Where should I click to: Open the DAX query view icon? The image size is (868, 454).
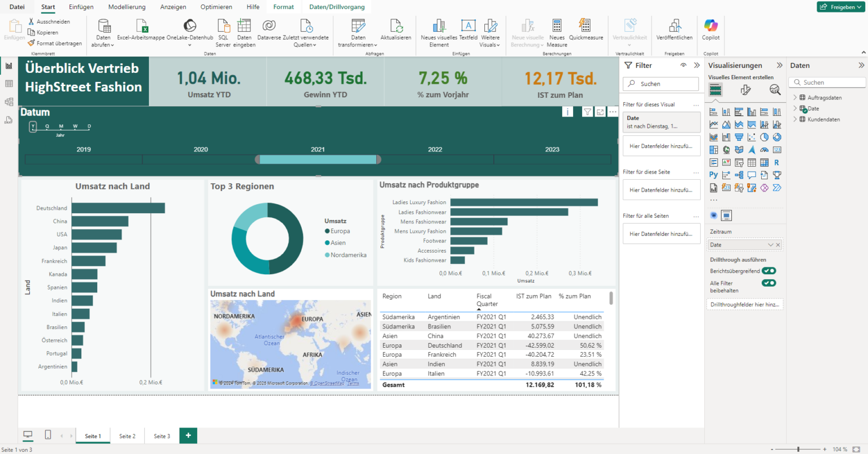[x=8, y=120]
